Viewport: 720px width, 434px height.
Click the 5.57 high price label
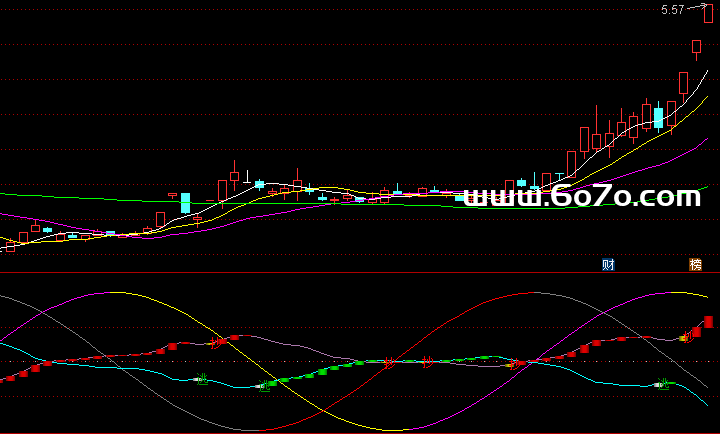[672, 10]
